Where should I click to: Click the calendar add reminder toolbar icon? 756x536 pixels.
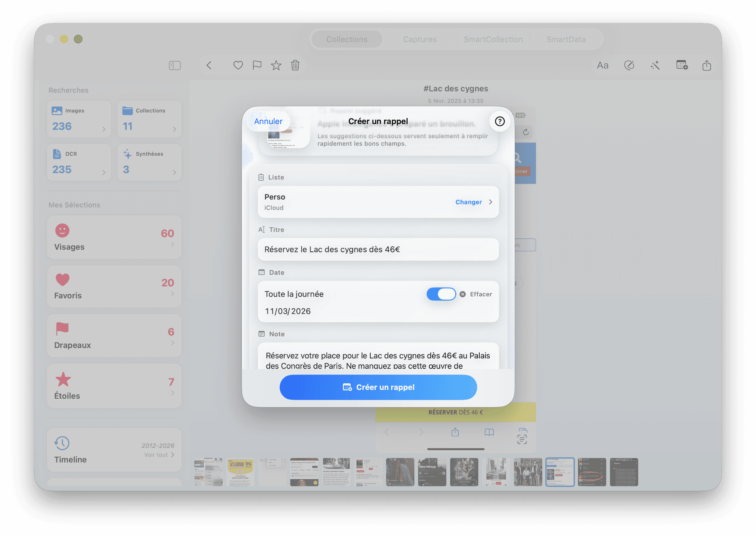pyautogui.click(x=682, y=65)
